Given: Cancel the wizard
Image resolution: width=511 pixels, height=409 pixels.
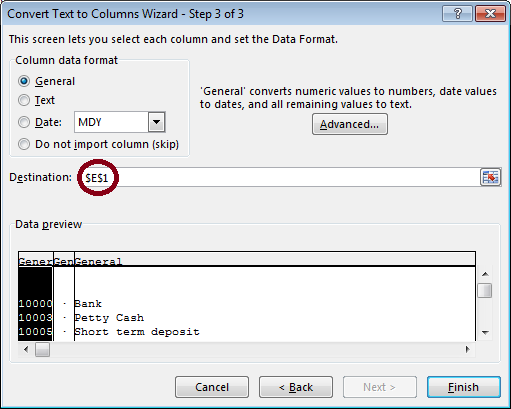Looking at the screenshot, I should click(212, 387).
